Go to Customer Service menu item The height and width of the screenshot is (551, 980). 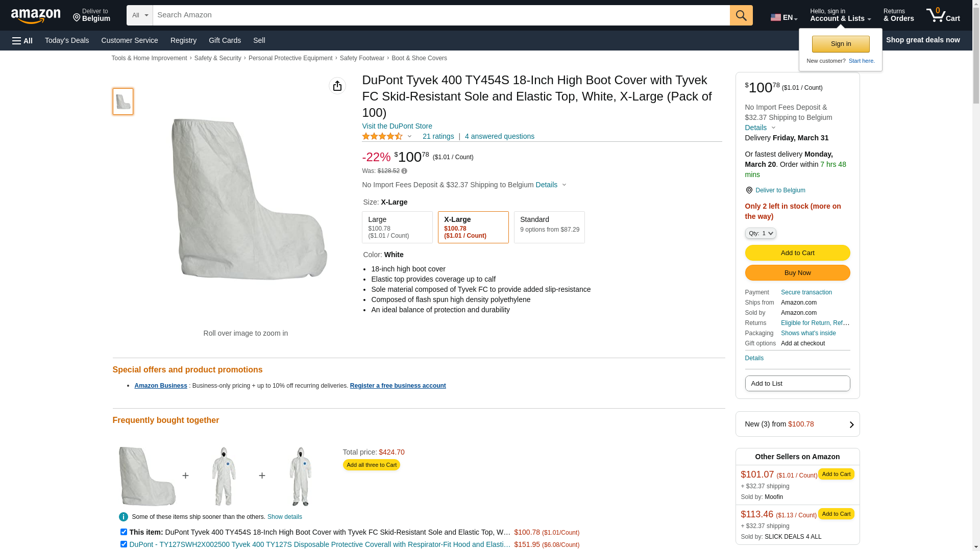130,40
